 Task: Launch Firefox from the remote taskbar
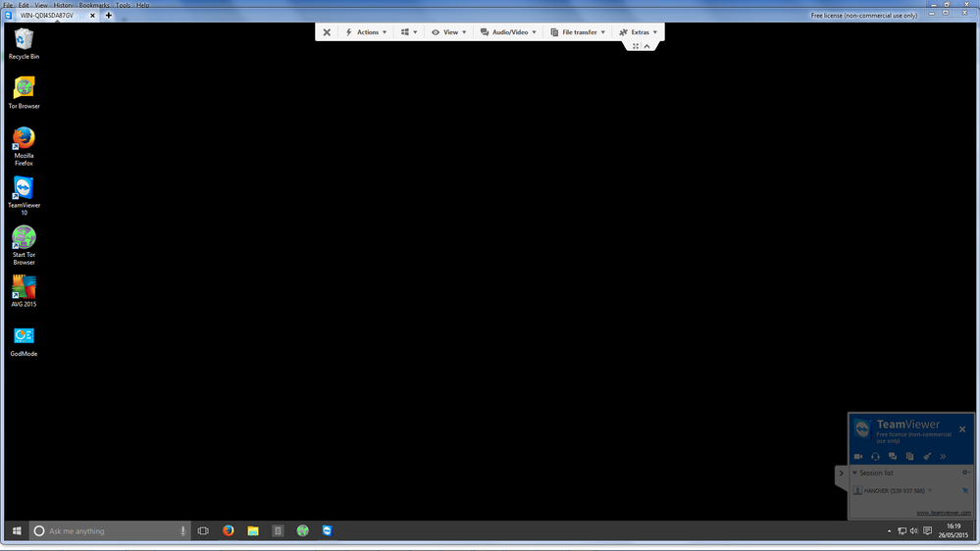point(229,531)
